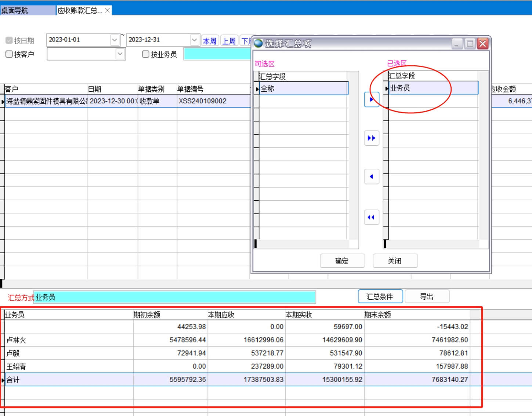Image resolution: width=532 pixels, height=416 pixels.
Task: Close the 应收账款汇总 tab with its X
Action: pyautogui.click(x=107, y=10)
